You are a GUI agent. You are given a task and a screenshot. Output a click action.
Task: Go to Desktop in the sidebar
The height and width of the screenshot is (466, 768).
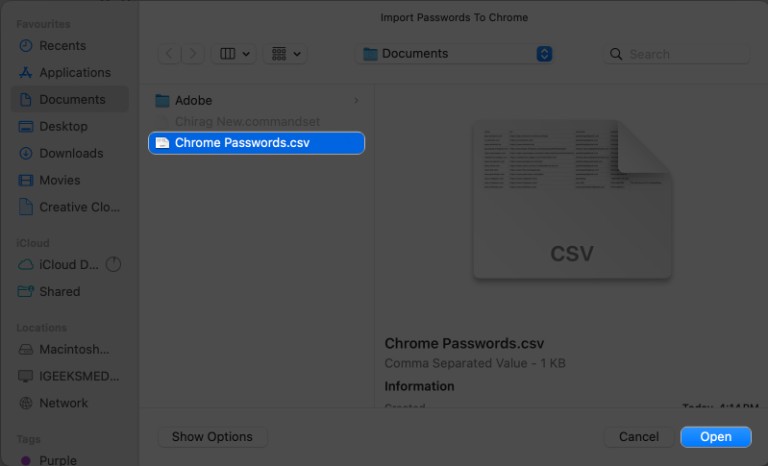tap(63, 127)
